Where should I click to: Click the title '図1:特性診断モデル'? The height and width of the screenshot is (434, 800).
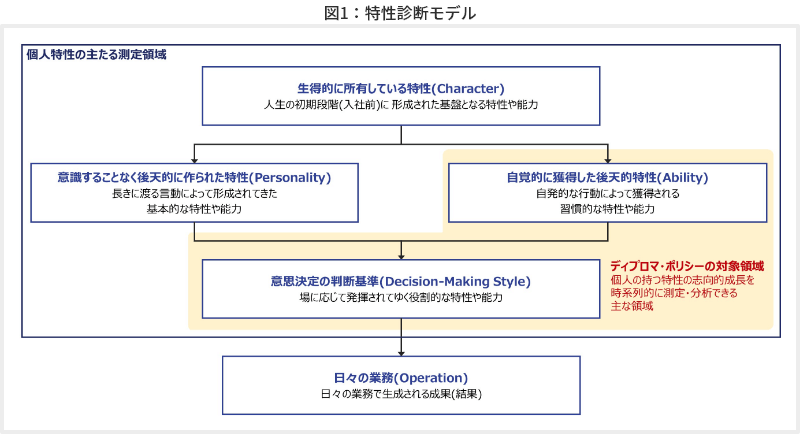(400, 13)
